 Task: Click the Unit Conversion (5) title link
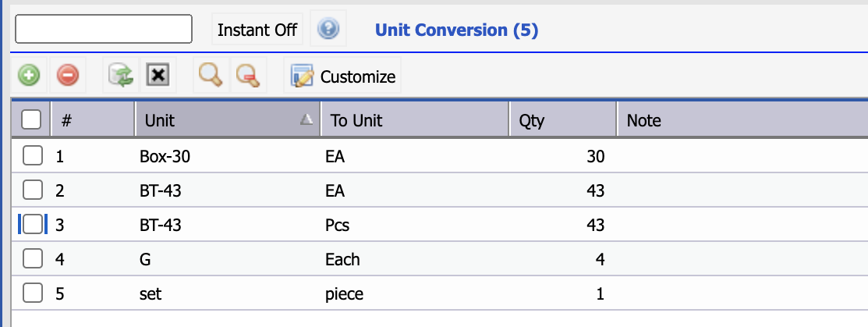click(457, 30)
